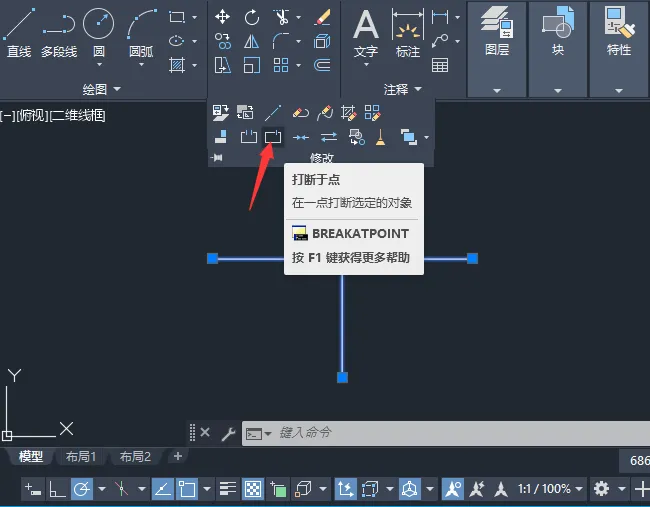Add a new layout with plus button
The width and height of the screenshot is (650, 507).
178,456
